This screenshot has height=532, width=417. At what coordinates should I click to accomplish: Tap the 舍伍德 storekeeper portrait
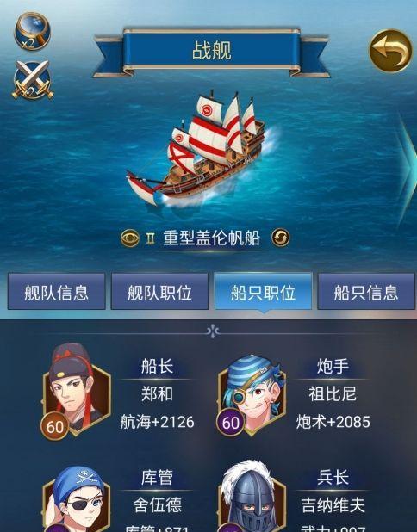coord(77,498)
